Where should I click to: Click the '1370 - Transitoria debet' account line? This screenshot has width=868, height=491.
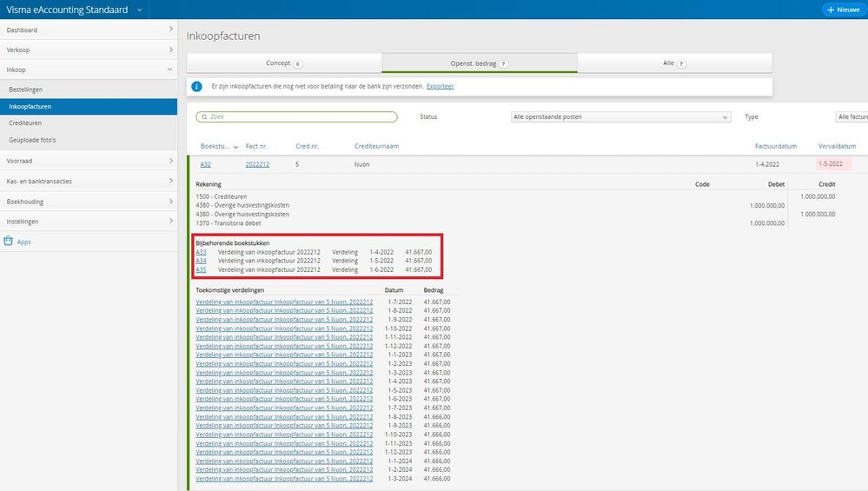tap(228, 223)
